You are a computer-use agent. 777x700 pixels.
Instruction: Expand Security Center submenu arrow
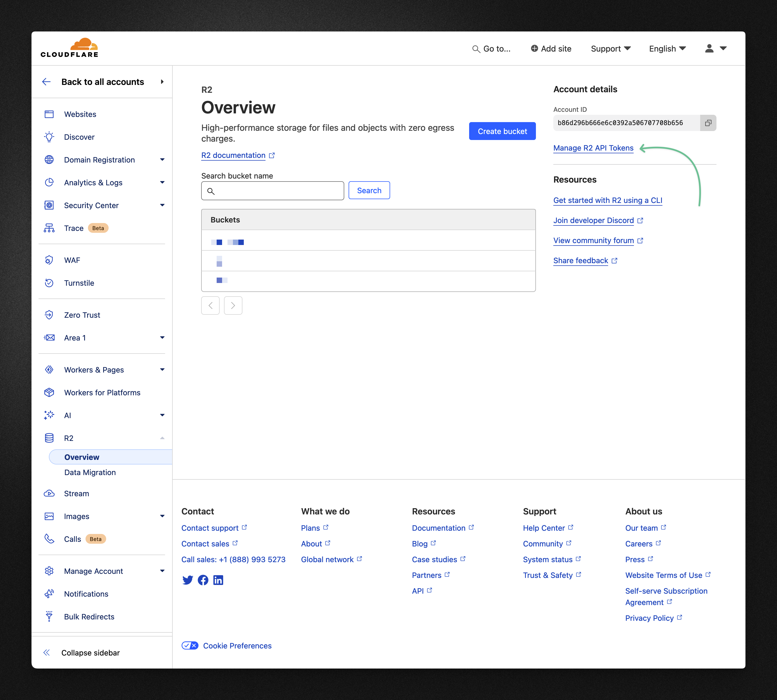tap(162, 205)
